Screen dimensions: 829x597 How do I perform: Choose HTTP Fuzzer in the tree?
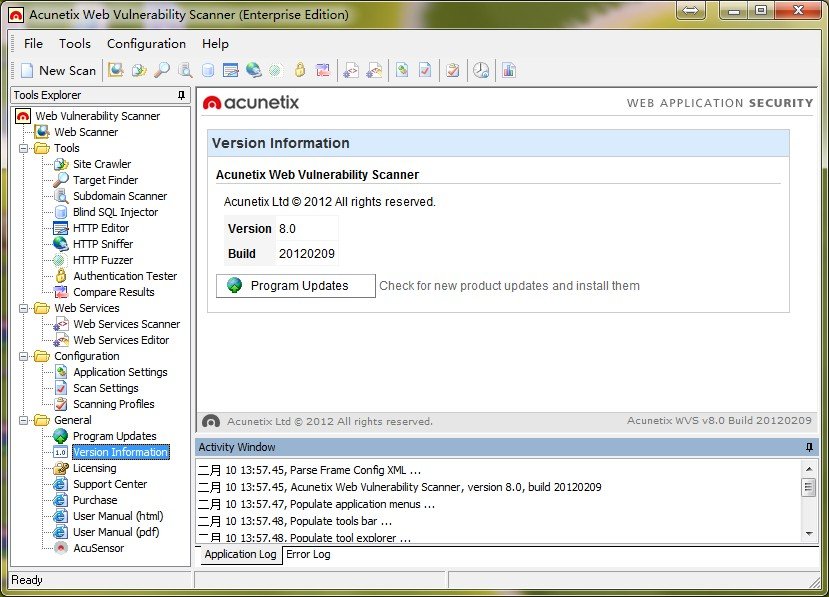[x=103, y=260]
